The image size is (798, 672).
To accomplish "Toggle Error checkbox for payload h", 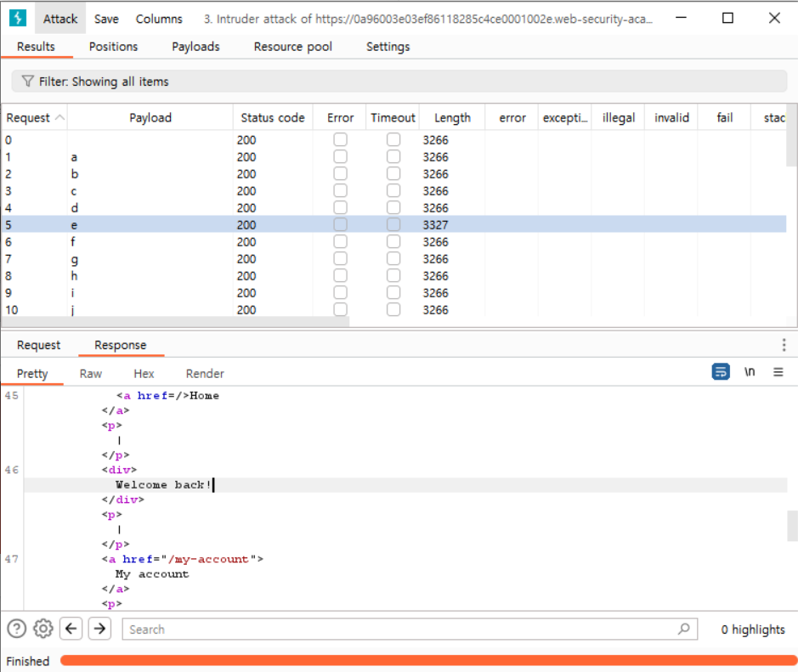I will 341,276.
